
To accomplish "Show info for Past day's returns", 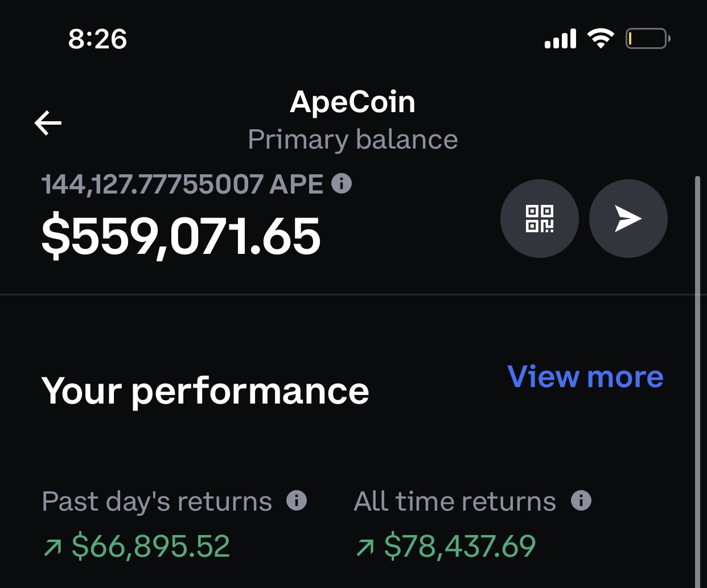I will [297, 501].
